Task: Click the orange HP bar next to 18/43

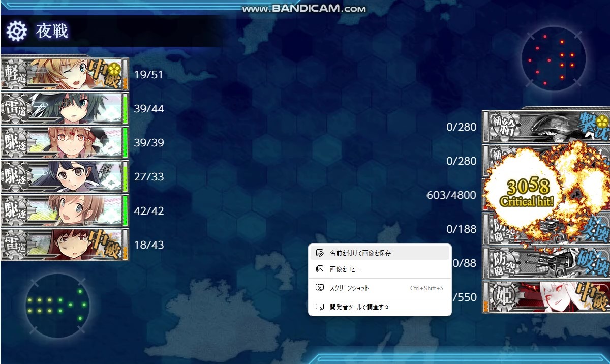Action: [x=125, y=245]
